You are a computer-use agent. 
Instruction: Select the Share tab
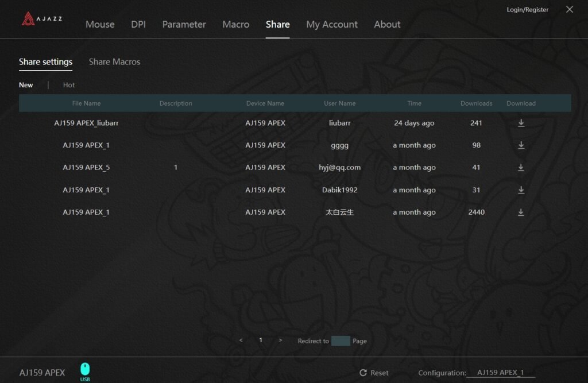(277, 24)
